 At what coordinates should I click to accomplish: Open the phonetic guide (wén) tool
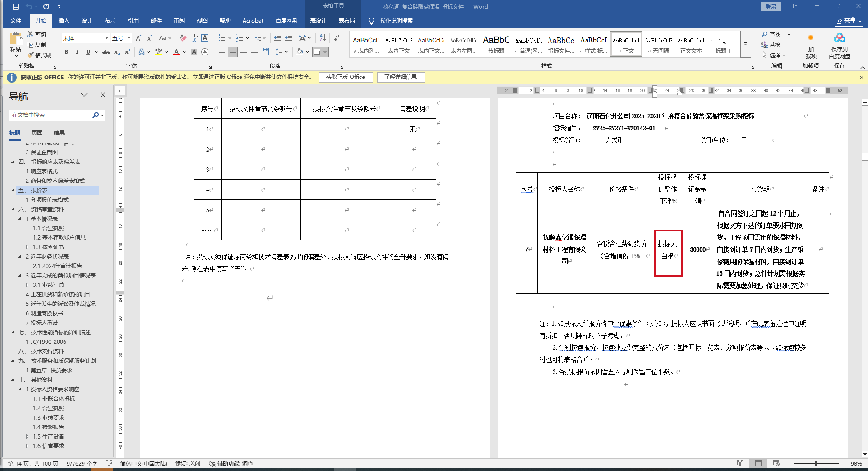point(194,38)
